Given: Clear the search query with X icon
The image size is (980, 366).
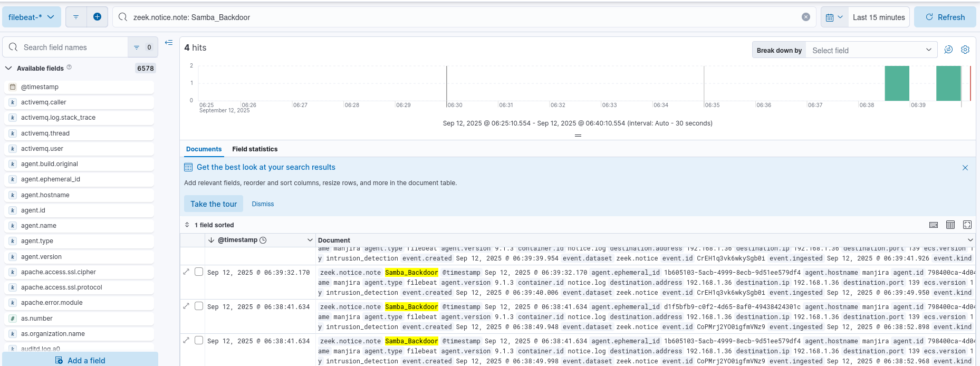Looking at the screenshot, I should (x=806, y=17).
